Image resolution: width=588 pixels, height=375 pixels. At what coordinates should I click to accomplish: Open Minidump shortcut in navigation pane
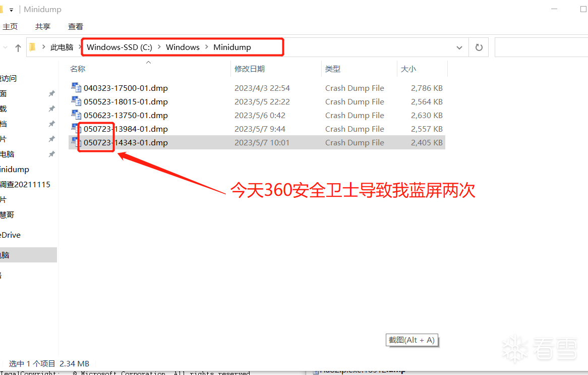[x=15, y=170]
